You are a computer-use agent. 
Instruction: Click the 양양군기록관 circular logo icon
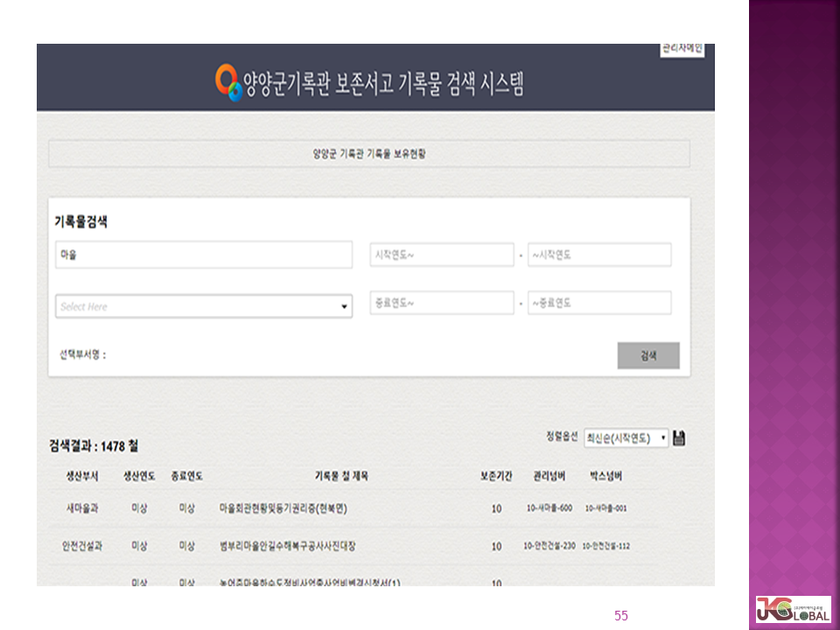pyautogui.click(x=227, y=82)
